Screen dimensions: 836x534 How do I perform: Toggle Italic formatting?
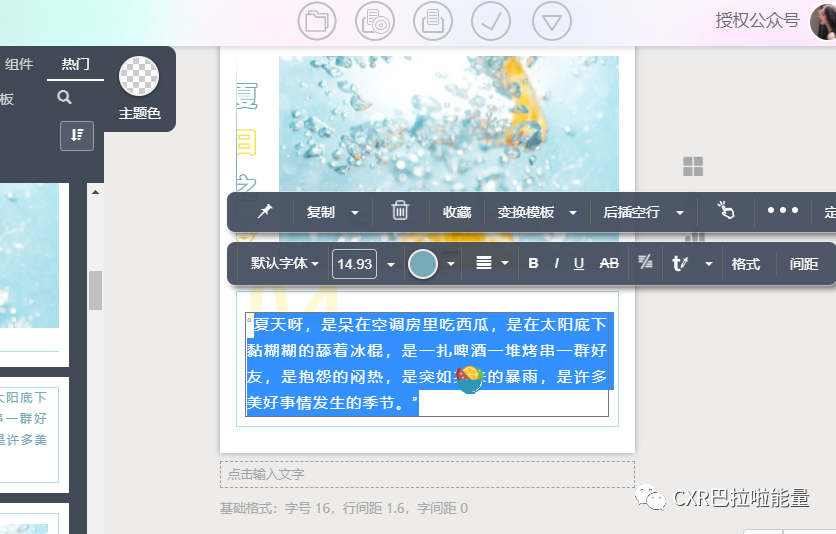pos(557,263)
